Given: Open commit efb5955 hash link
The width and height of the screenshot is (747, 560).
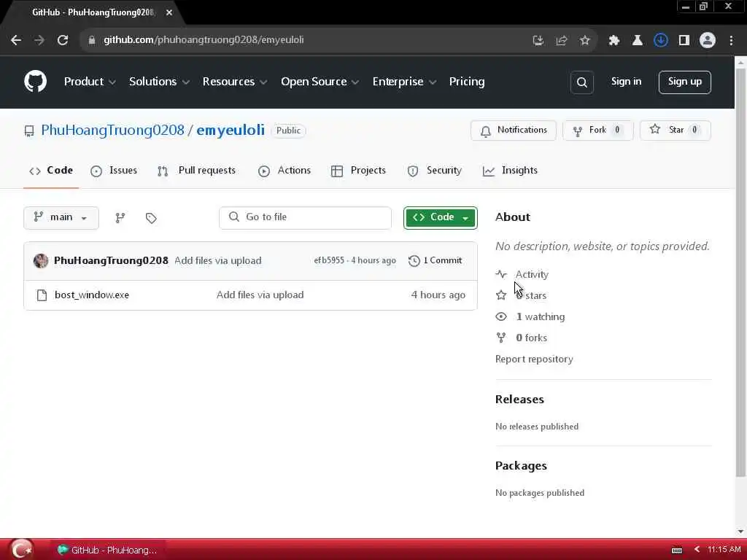Looking at the screenshot, I should (x=329, y=260).
